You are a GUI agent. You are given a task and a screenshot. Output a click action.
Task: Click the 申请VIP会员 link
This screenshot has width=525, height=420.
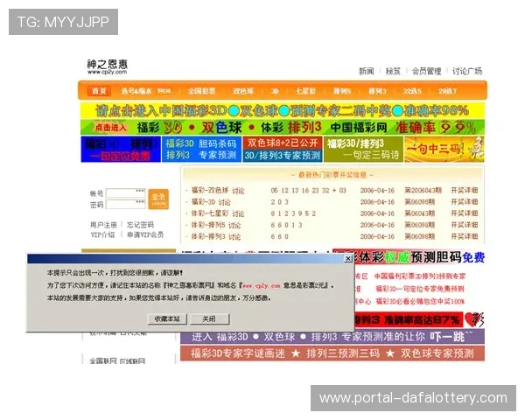[145, 234]
